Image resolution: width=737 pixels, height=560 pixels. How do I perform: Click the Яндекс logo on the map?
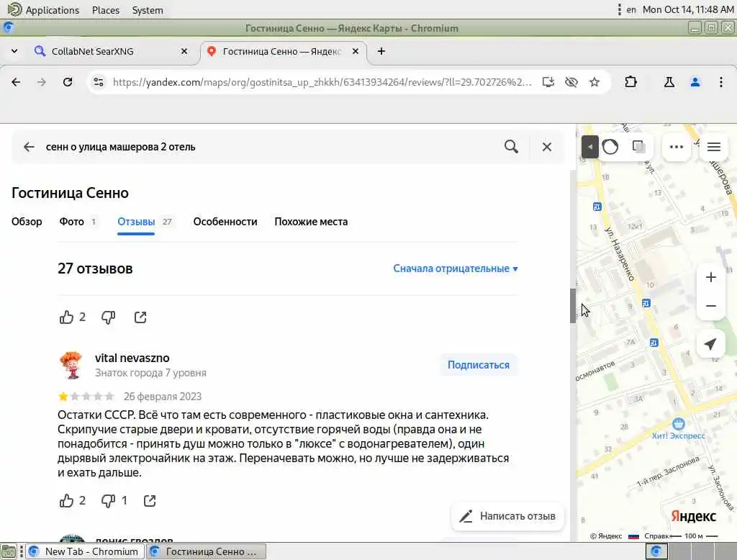coord(693,516)
